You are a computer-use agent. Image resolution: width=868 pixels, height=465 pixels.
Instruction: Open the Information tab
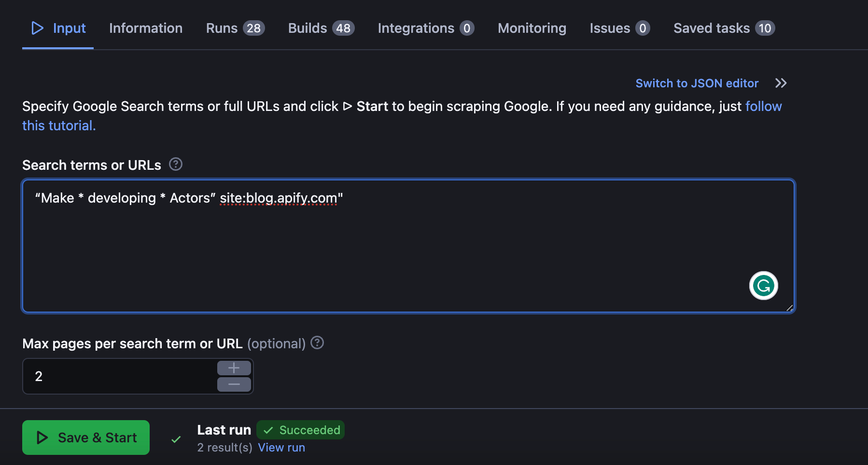pos(146,28)
